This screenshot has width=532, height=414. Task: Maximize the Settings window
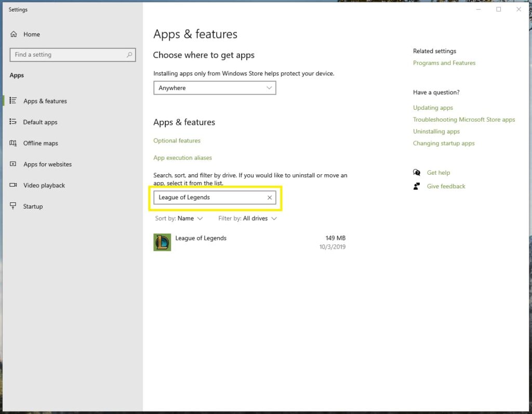point(498,9)
